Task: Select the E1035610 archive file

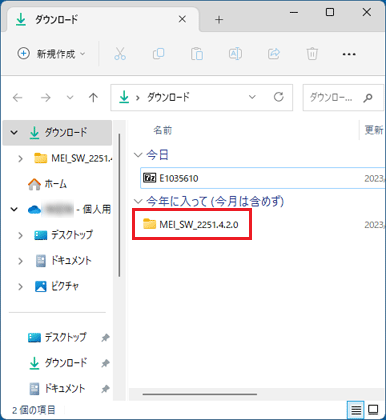Action: [x=263, y=178]
